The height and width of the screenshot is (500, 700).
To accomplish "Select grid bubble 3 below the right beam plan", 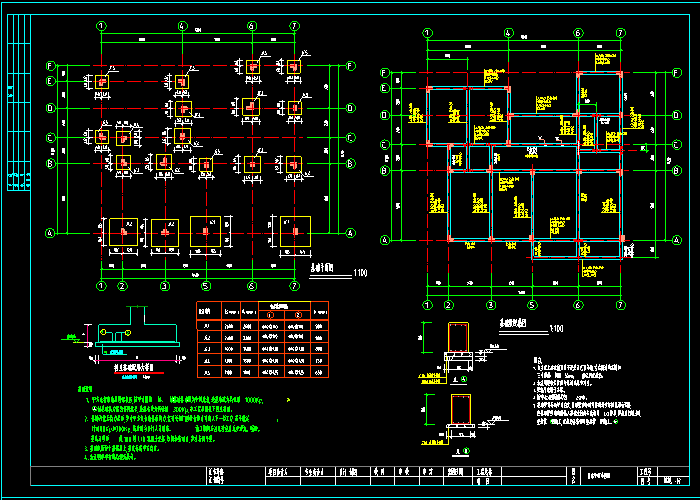I will click(491, 304).
